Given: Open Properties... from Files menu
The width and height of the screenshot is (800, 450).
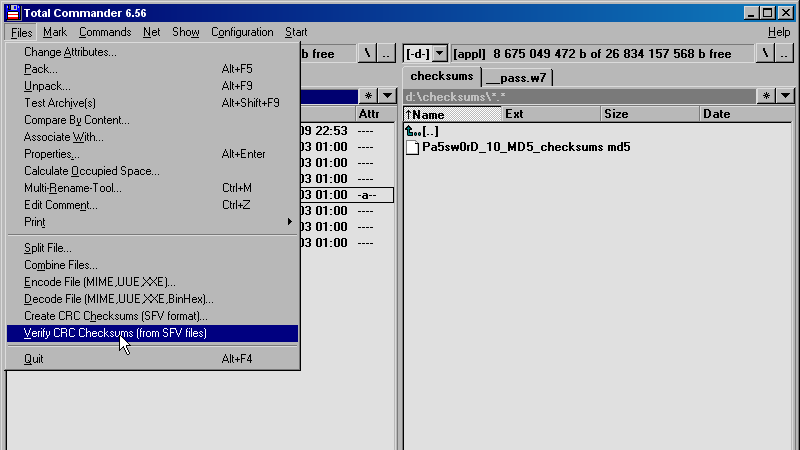Looking at the screenshot, I should pyautogui.click(x=153, y=154).
